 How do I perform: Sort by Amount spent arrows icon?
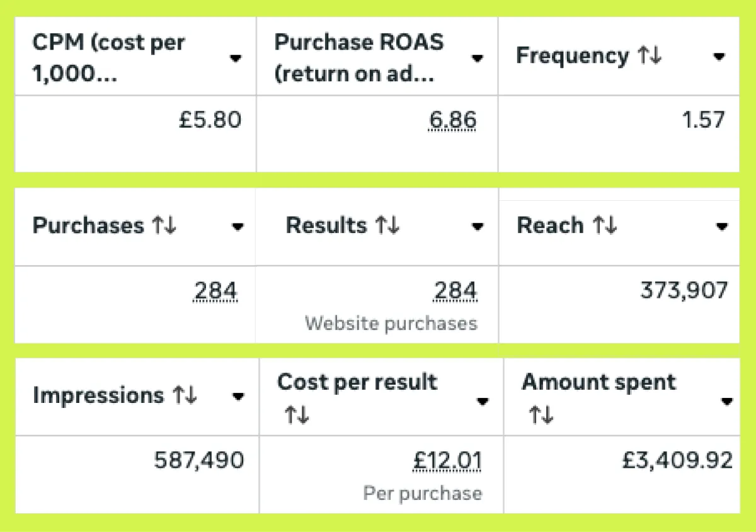(x=541, y=415)
